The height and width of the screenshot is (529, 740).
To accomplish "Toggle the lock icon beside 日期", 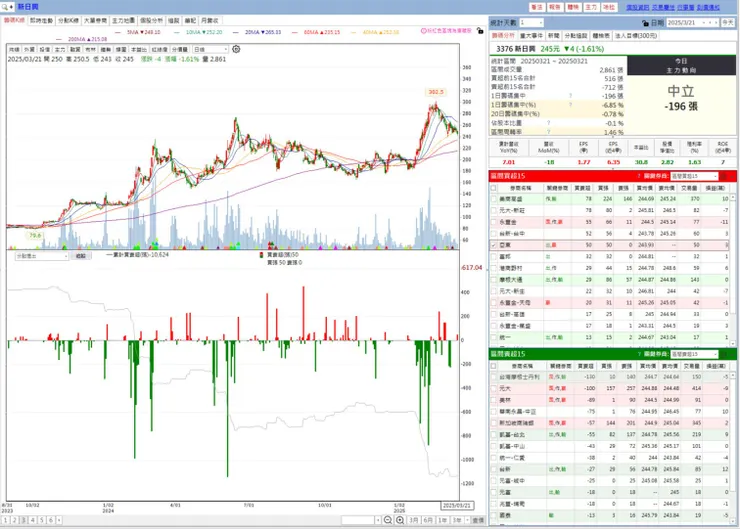I will (645, 23).
